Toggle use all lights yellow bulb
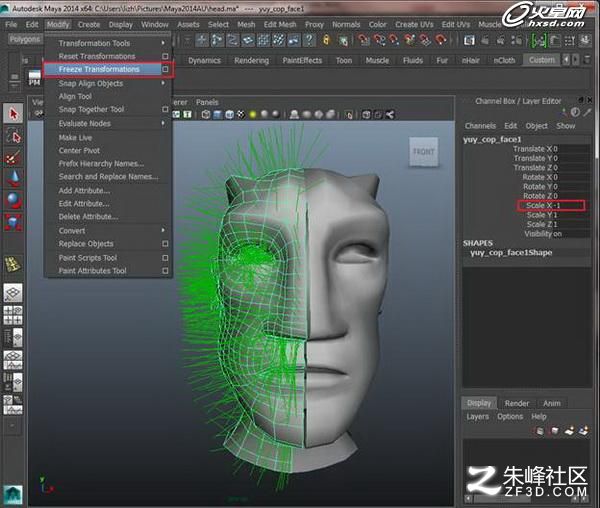 tap(253, 114)
